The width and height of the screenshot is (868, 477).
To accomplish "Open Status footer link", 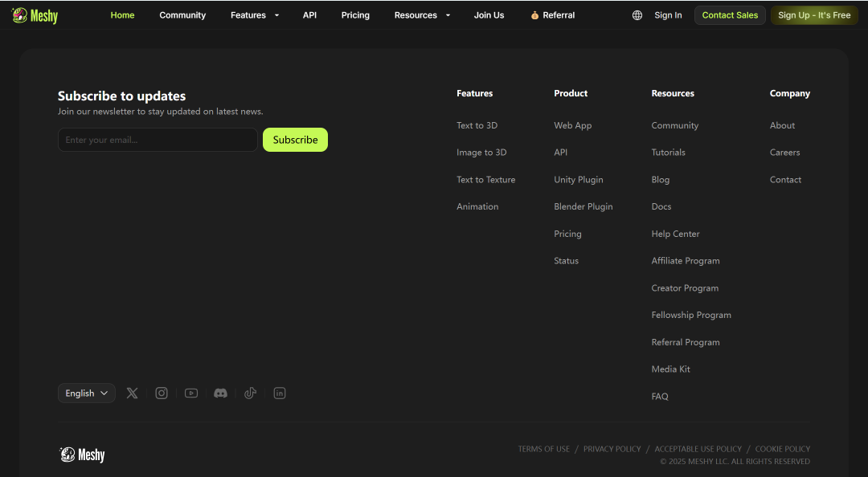I will (x=567, y=261).
